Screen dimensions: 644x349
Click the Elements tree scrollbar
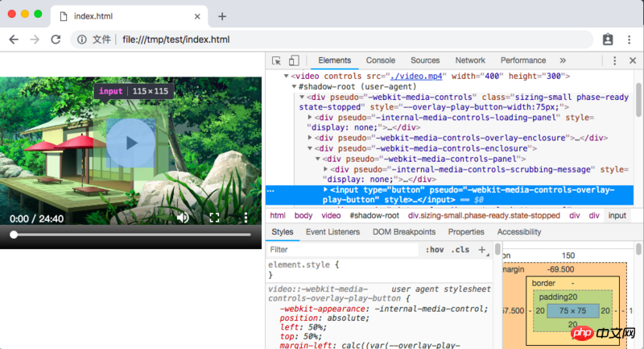(x=638, y=99)
